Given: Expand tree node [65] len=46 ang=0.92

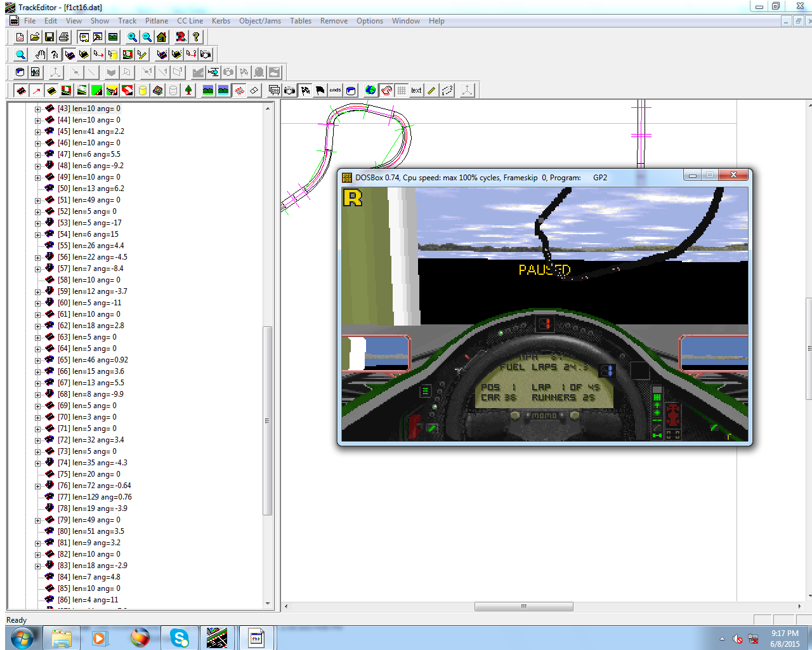Looking at the screenshot, I should (37, 361).
